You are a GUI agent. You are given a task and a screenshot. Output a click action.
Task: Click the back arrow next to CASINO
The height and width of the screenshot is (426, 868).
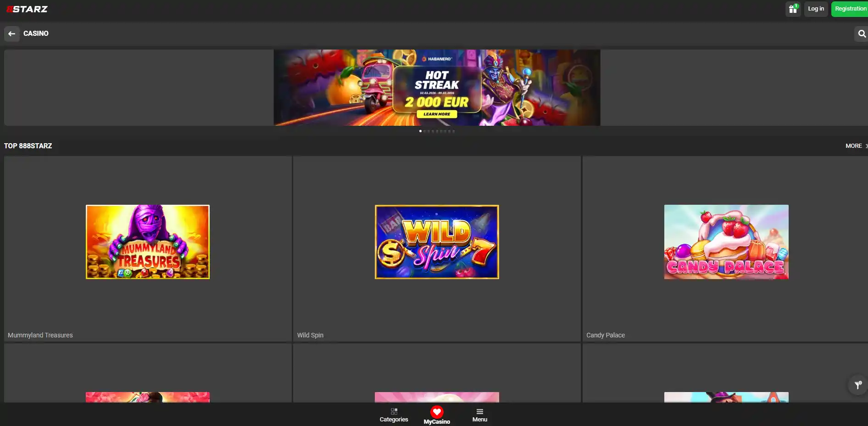tap(12, 34)
